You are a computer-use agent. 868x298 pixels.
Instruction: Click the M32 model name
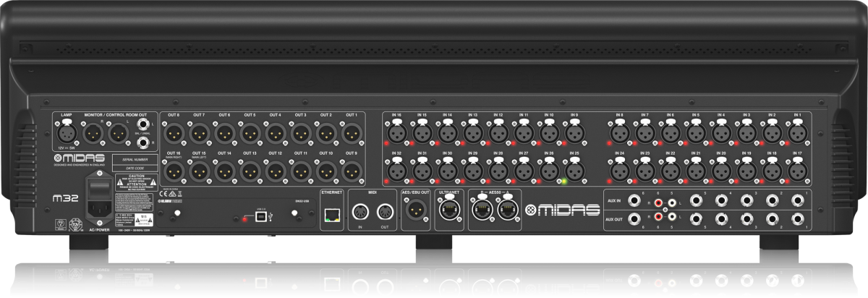coord(65,199)
